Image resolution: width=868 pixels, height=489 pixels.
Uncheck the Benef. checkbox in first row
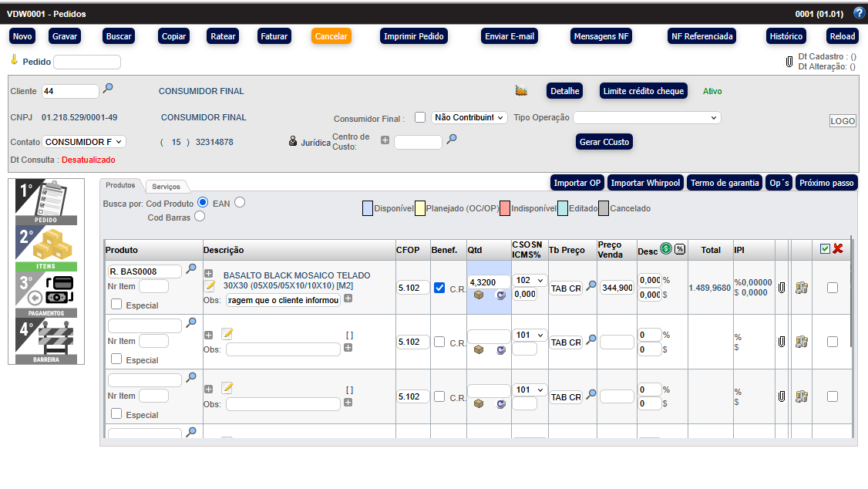point(439,288)
